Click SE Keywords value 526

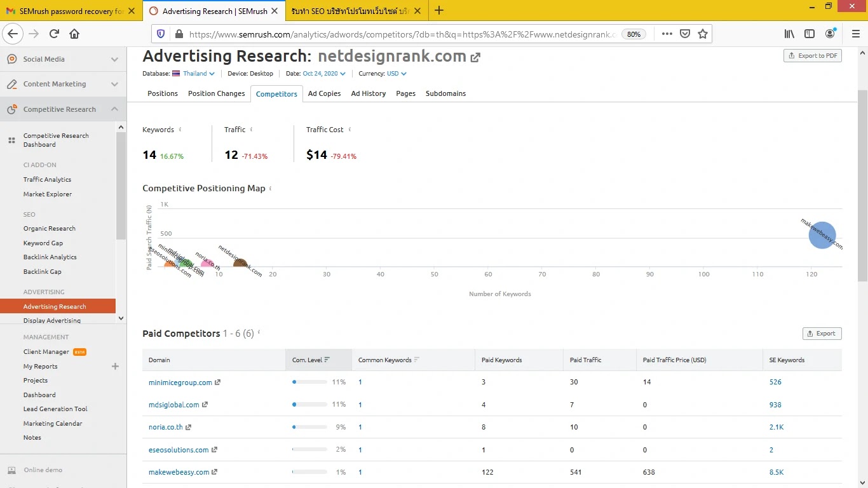[x=775, y=383]
